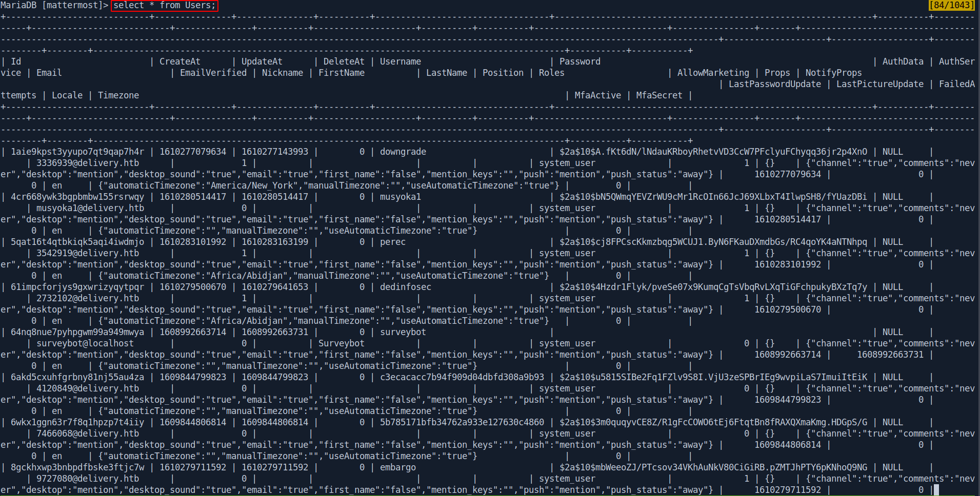This screenshot has height=496, width=980.
Task: Click the email 9727080@delivery.htb
Action: (x=88, y=479)
